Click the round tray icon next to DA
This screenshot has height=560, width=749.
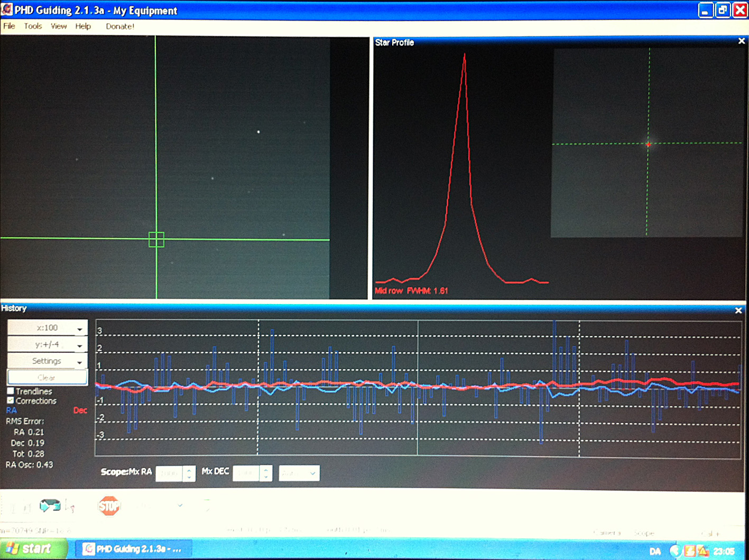[x=674, y=551]
